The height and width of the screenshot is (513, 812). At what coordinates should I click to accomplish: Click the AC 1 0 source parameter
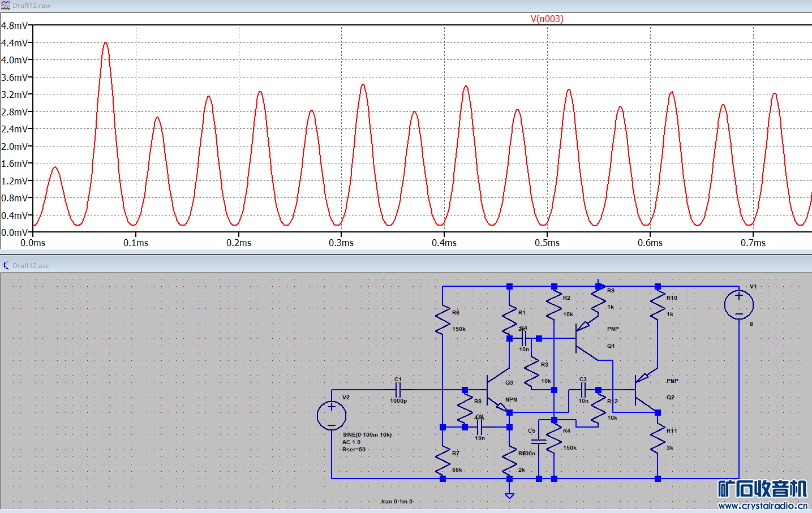pyautogui.click(x=351, y=442)
